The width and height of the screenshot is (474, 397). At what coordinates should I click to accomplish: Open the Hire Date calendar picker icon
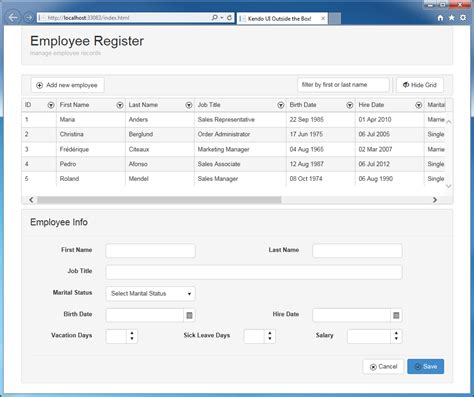(396, 315)
